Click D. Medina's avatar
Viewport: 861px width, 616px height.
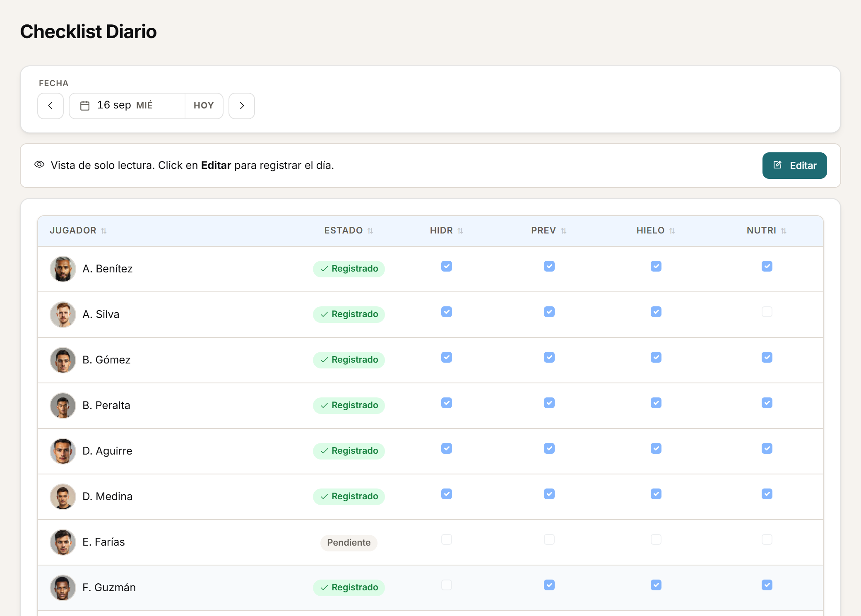63,497
